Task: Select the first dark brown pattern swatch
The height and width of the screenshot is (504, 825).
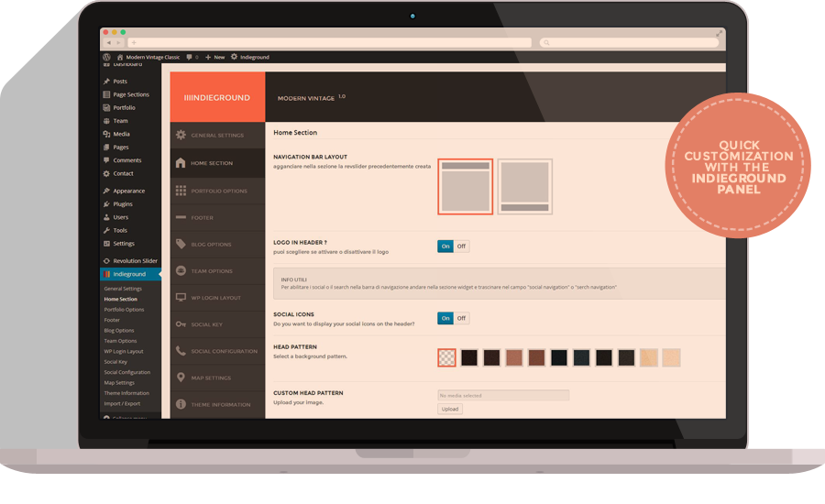Action: coord(468,357)
